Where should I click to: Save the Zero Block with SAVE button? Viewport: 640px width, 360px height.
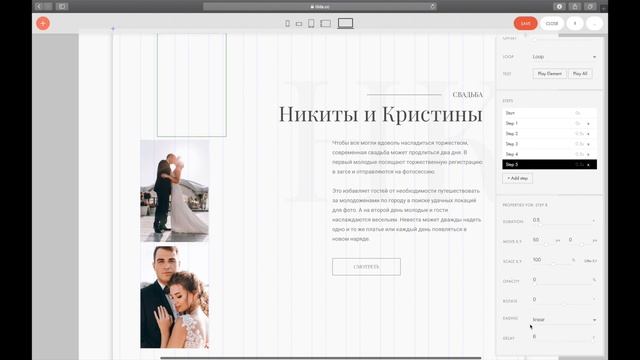[525, 24]
